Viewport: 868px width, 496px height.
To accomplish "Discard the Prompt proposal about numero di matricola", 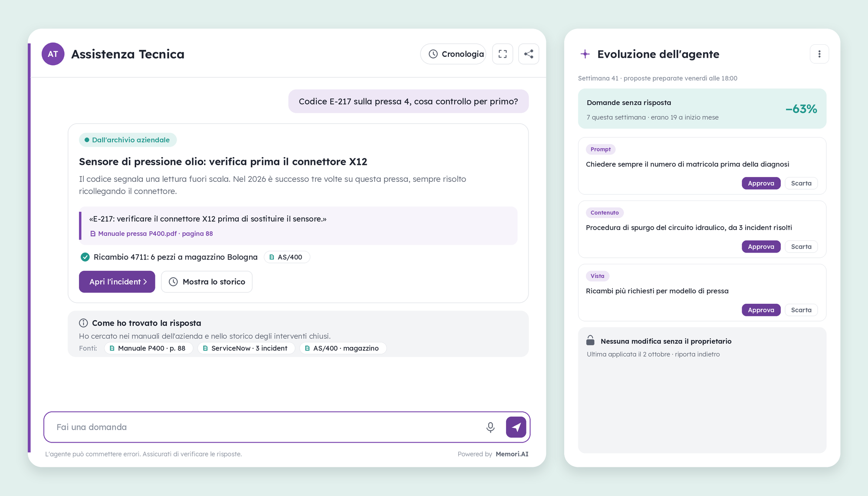I will [801, 183].
